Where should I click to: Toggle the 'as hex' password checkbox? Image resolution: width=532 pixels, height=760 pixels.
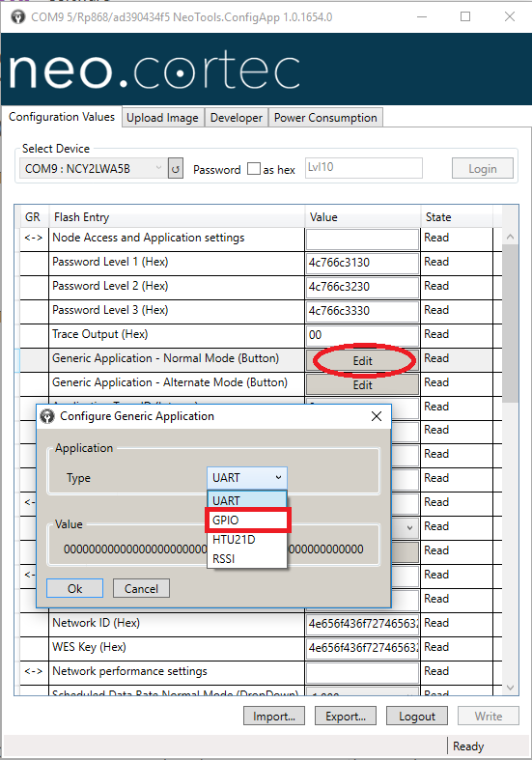pos(254,169)
